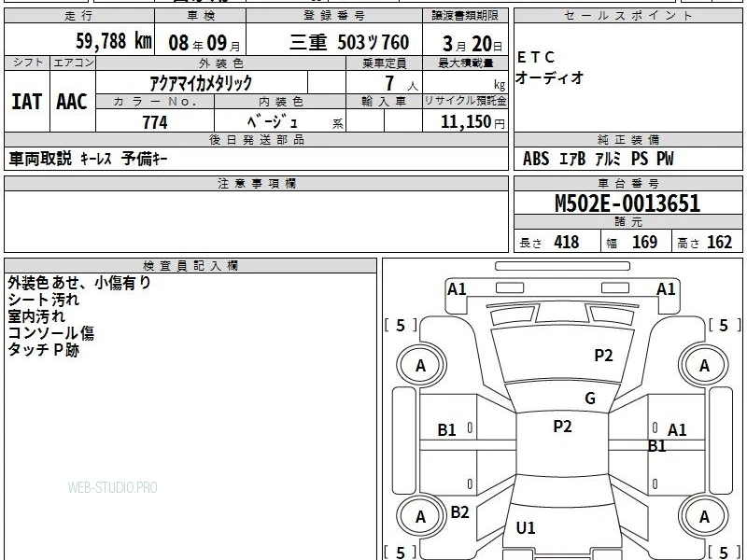Click the 車台番号 header
747x560 pixels.
point(627,183)
